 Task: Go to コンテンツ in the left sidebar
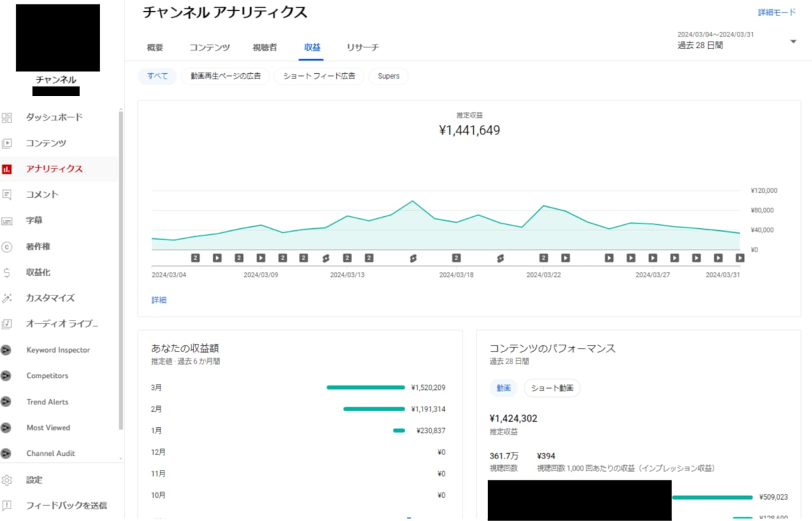tap(45, 143)
